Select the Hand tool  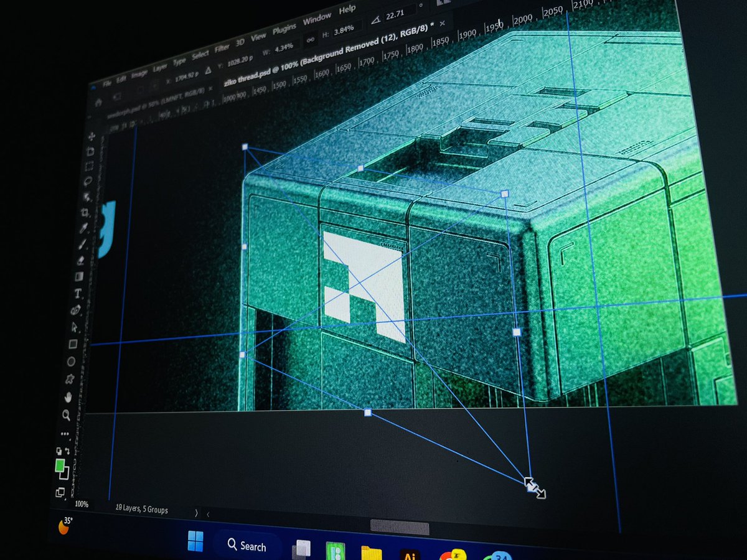[x=68, y=396]
